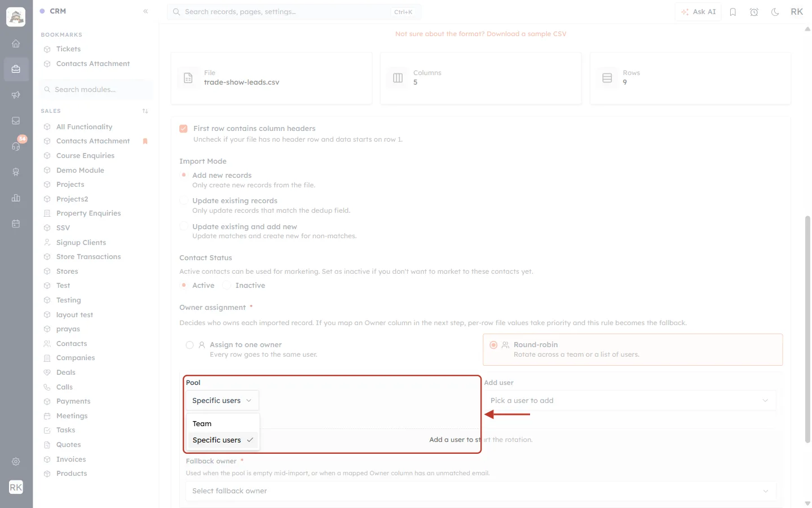Image resolution: width=812 pixels, height=508 pixels.
Task: Download a sample CSV link
Action: point(526,34)
